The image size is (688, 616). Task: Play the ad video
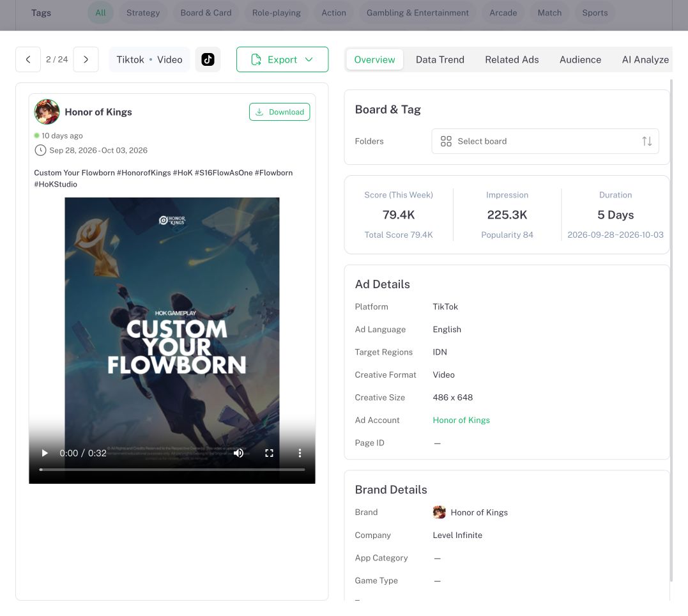45,452
